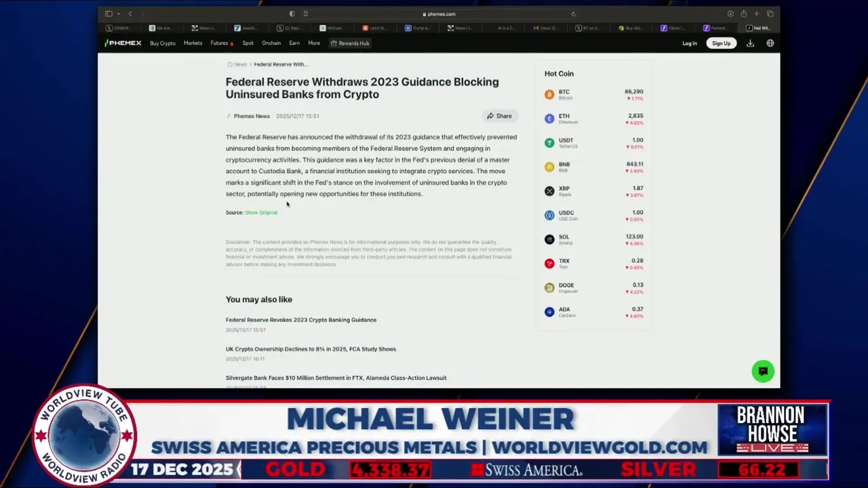The width and height of the screenshot is (868, 488).
Task: Open the Phemex News author link
Action: 252,116
